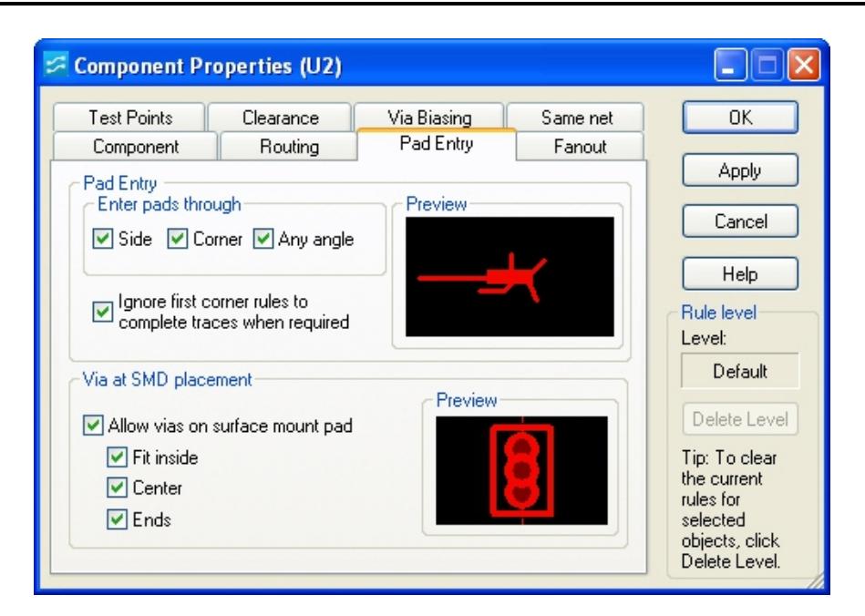Uncheck Allow vias on surface mount pad
Screen dimensions: 865x616
92,424
